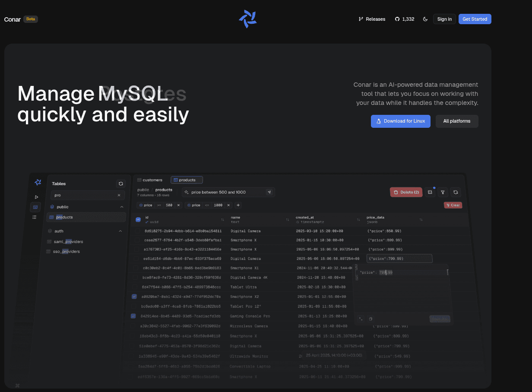532x392 pixels.
Task: Open the columns visibility icon next to Delete
Action: pyautogui.click(x=430, y=192)
